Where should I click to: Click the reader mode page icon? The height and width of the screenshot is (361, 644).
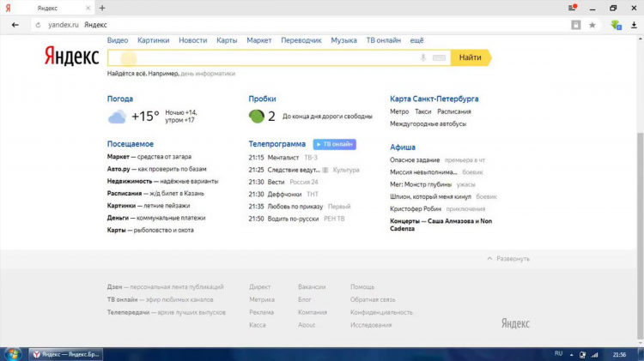[576, 25]
